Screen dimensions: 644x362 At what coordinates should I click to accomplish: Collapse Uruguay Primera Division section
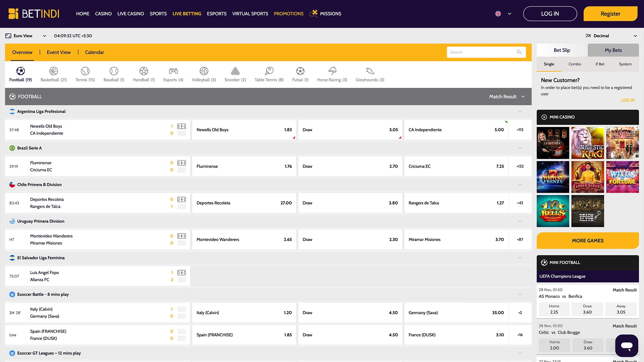pos(520,221)
